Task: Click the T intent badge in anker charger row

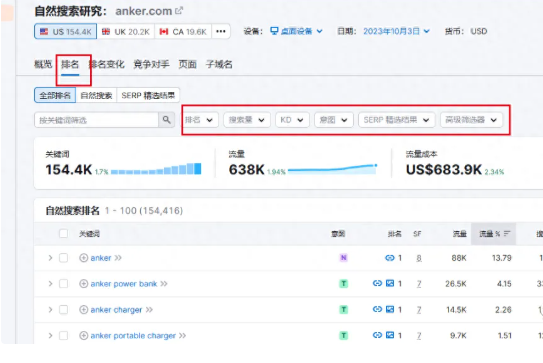Action: pos(344,310)
